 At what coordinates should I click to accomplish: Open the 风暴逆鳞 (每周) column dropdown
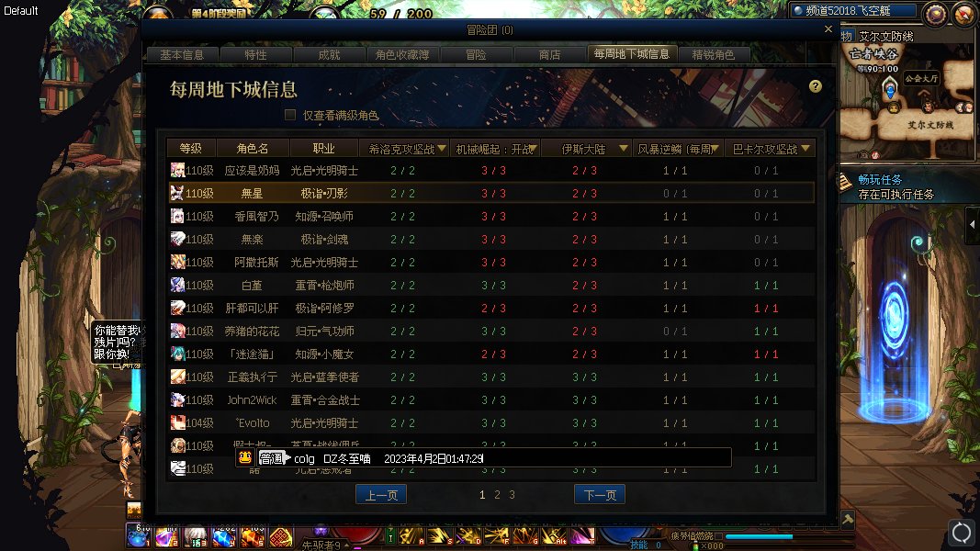pos(715,148)
